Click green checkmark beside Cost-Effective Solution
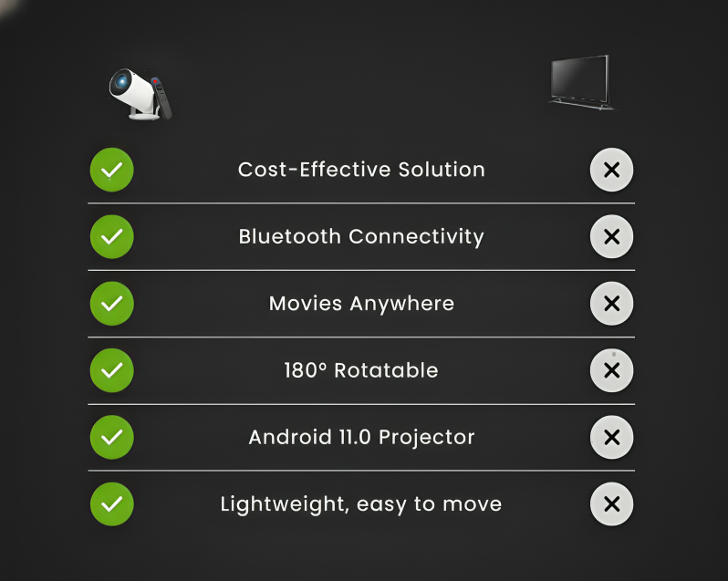728x581 pixels. coord(112,170)
